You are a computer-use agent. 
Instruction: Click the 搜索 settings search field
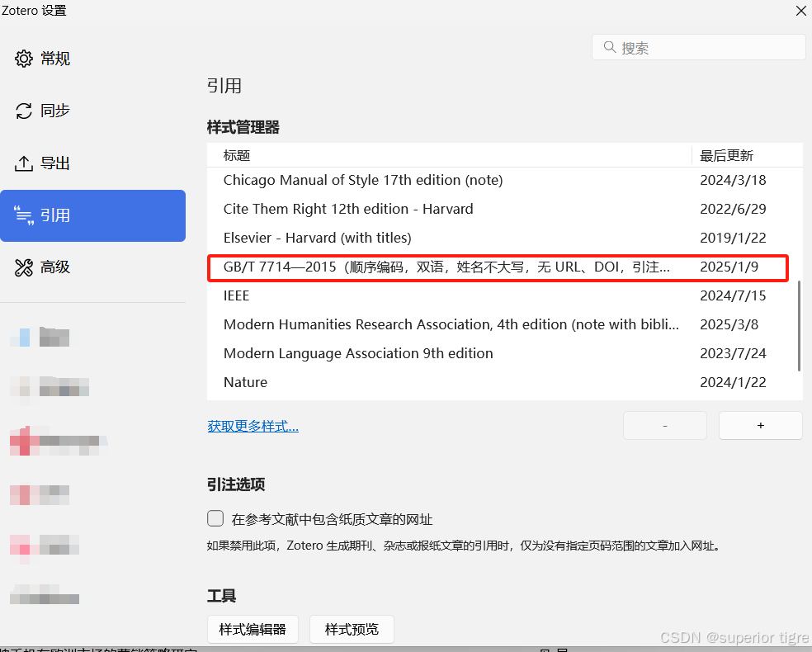(x=699, y=47)
